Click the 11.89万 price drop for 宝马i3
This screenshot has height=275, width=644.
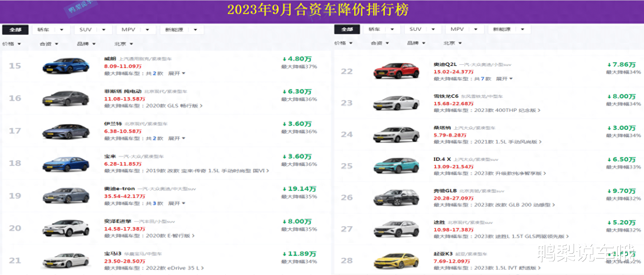(299, 254)
